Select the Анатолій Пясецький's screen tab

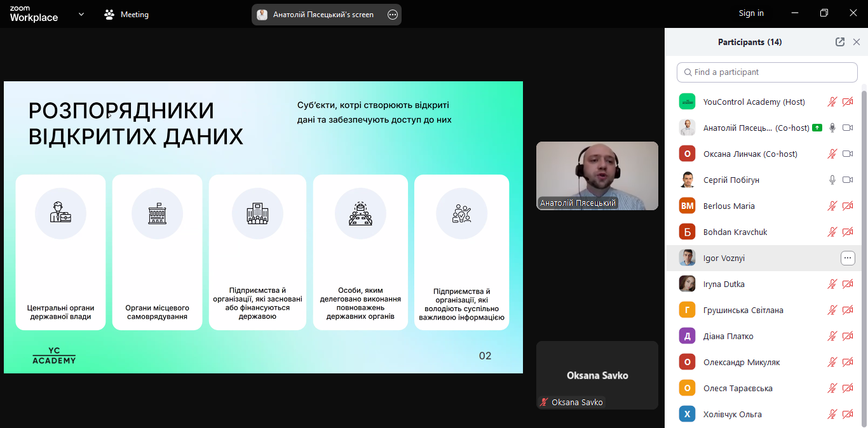pos(323,15)
